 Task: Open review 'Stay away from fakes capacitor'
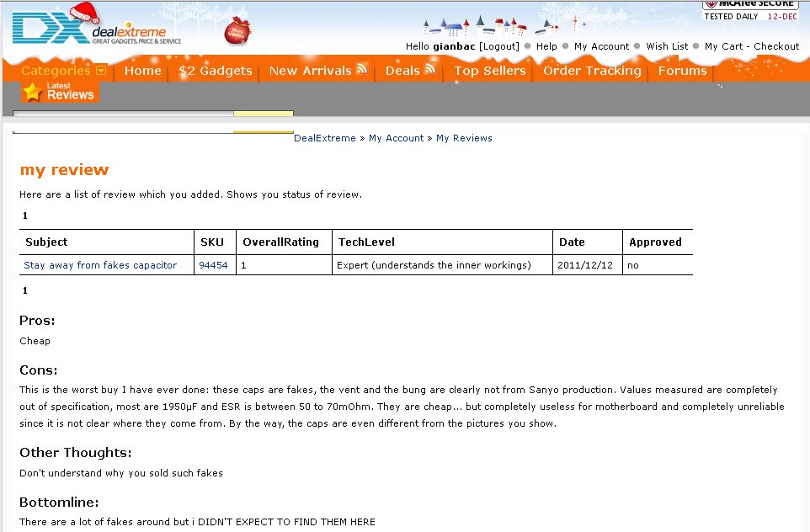[x=100, y=265]
